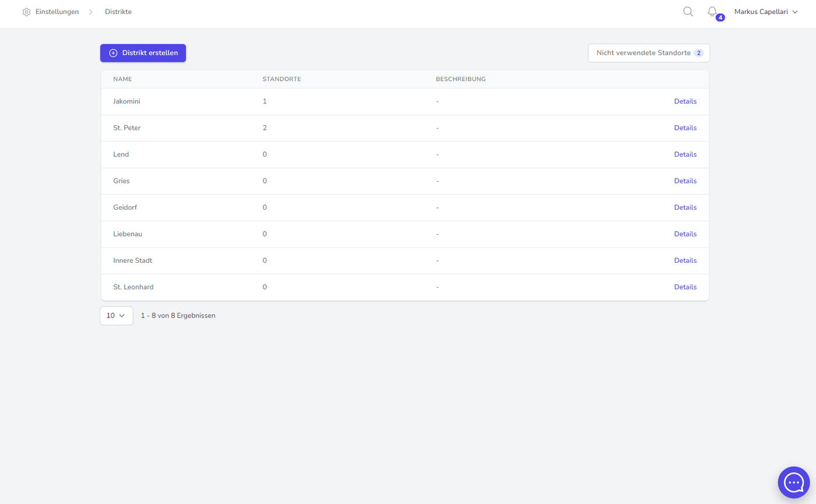The image size is (816, 504).
Task: Open the page size dropdown
Action: 117,315
